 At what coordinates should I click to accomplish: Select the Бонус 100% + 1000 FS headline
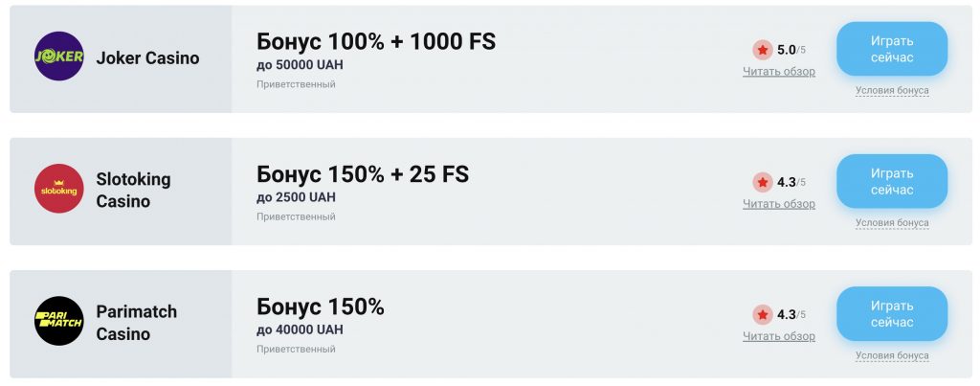pos(376,42)
